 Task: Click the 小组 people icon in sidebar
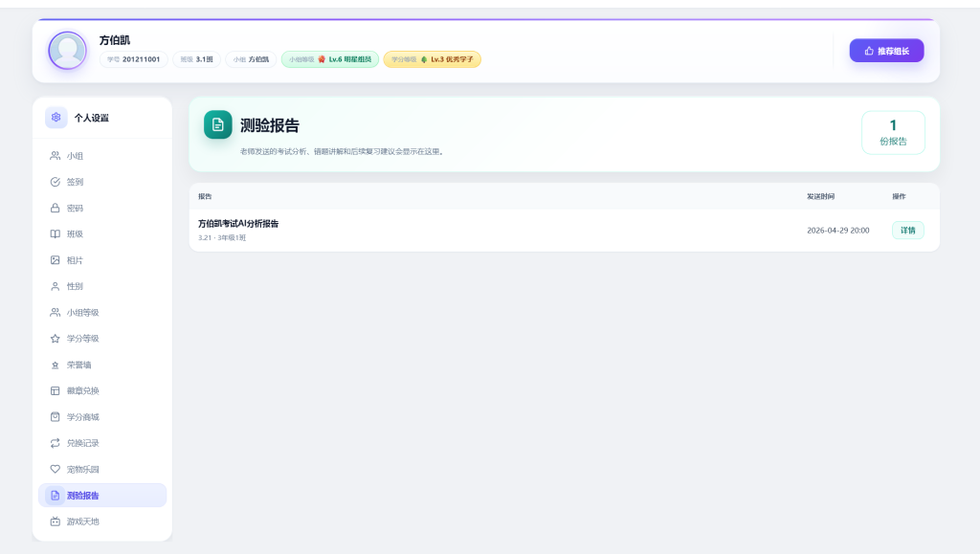55,156
